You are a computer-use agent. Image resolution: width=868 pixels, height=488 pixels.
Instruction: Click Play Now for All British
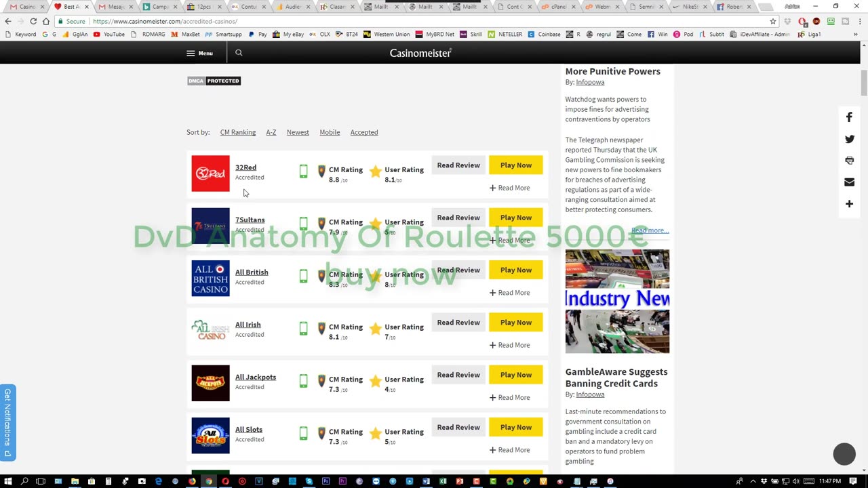pyautogui.click(x=516, y=270)
